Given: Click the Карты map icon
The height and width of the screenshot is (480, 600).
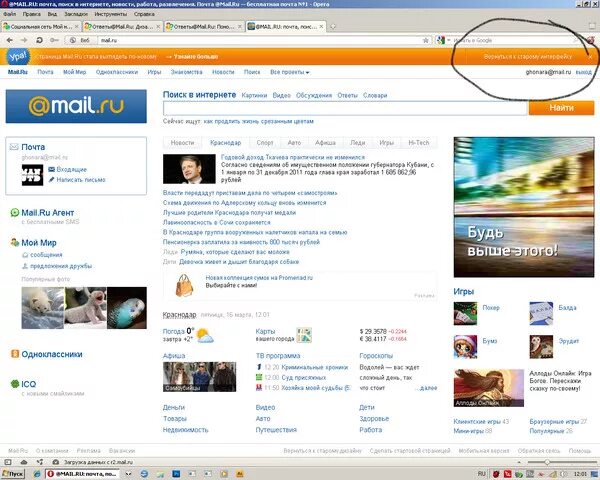Looking at the screenshot, I should 304,335.
